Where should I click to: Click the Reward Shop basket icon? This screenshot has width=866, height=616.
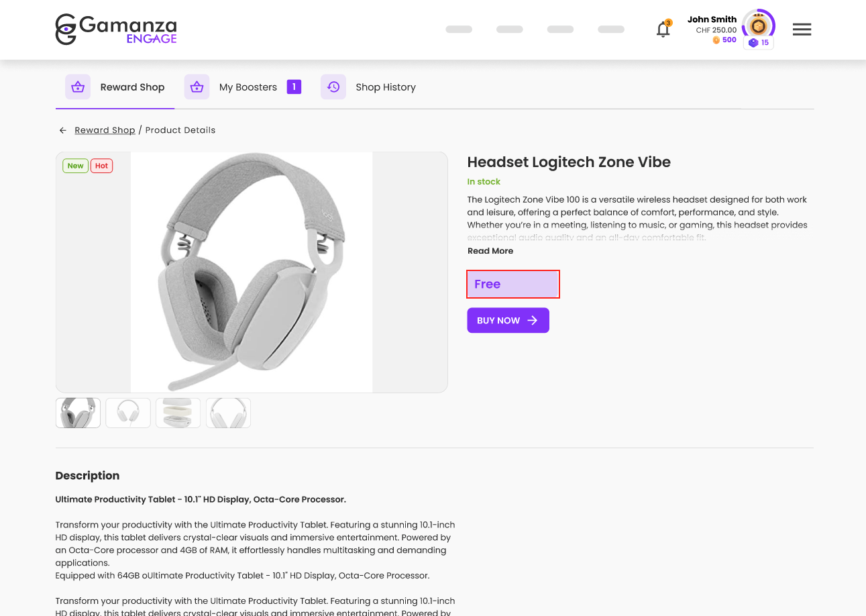click(78, 87)
